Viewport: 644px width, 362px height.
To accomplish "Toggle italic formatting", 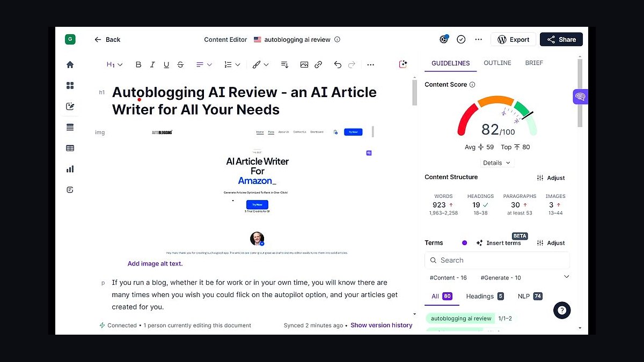I will 152,64.
